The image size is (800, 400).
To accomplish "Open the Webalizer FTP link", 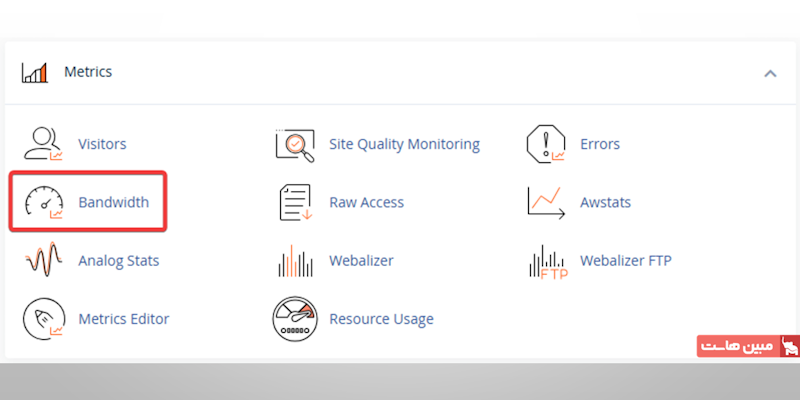I will click(x=626, y=261).
